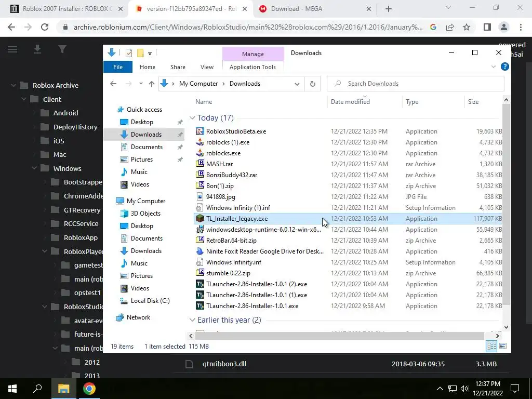Open taskbar search magnifier
The height and width of the screenshot is (399, 532).
pos(37,389)
